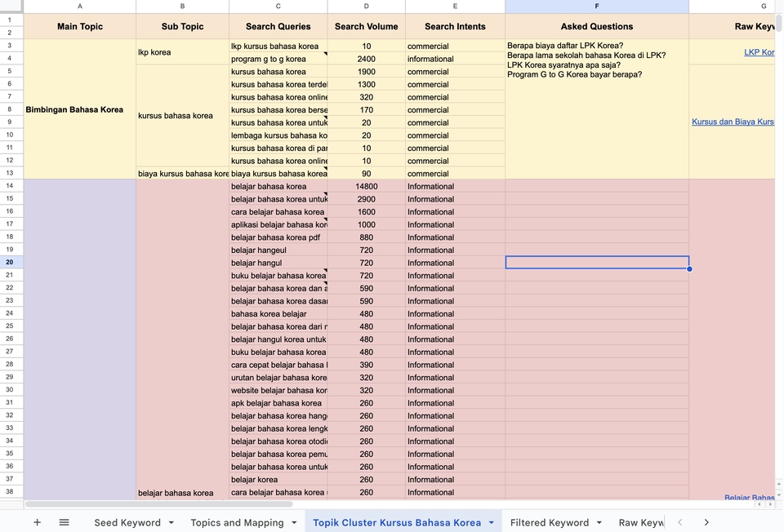Click the fill handle on selected cell
The image size is (784, 532).
689,268
